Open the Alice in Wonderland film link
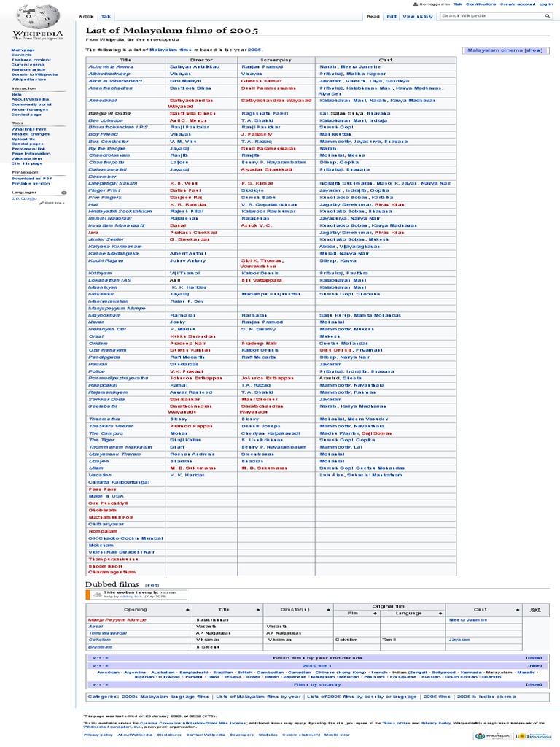 coord(115,81)
